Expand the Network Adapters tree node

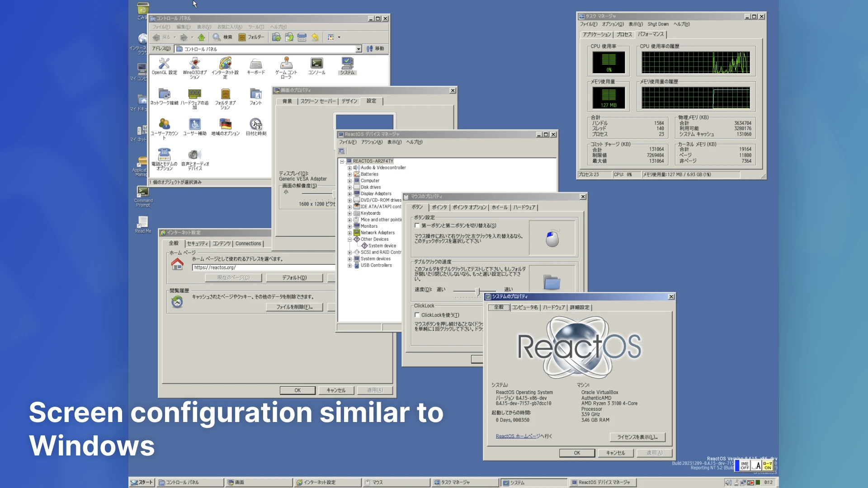point(349,233)
